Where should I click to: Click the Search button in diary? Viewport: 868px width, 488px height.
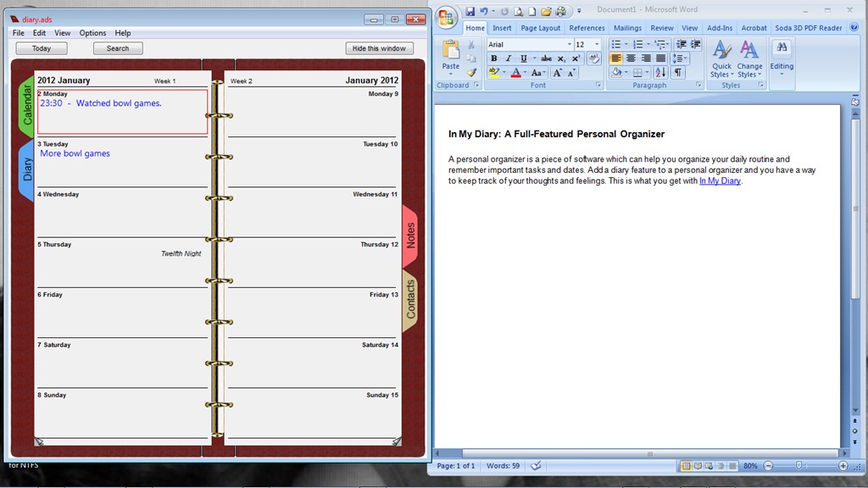tap(118, 48)
